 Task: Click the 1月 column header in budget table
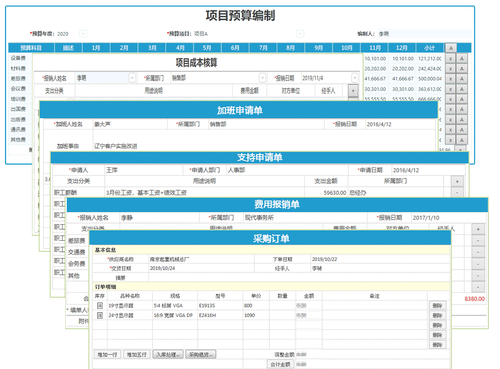(96, 48)
